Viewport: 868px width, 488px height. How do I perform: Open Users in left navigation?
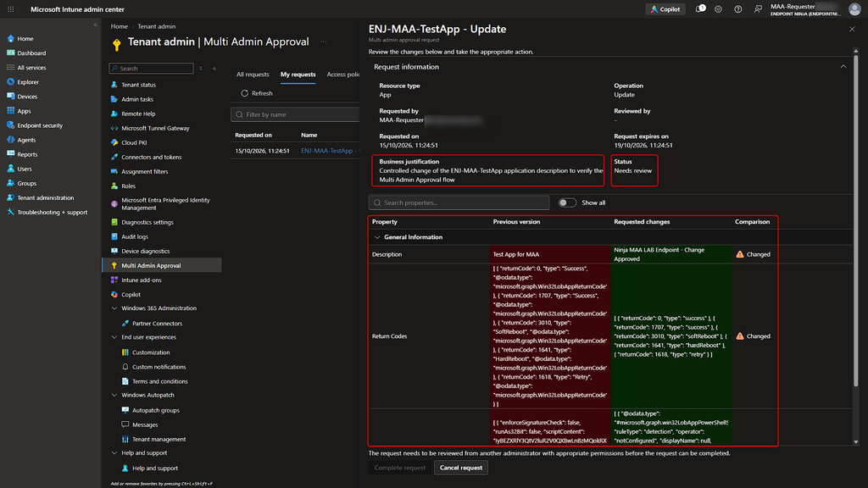click(x=25, y=169)
